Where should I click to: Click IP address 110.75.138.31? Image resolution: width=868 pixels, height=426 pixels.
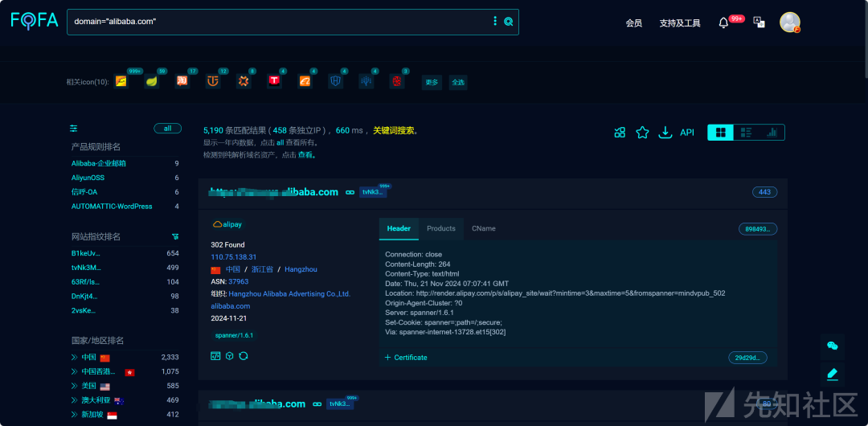tap(234, 257)
